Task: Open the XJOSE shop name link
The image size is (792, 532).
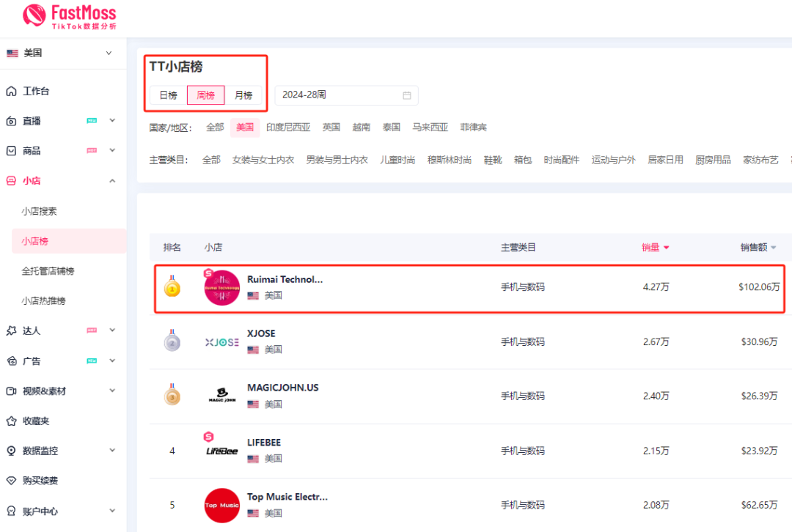Action: pyautogui.click(x=261, y=333)
